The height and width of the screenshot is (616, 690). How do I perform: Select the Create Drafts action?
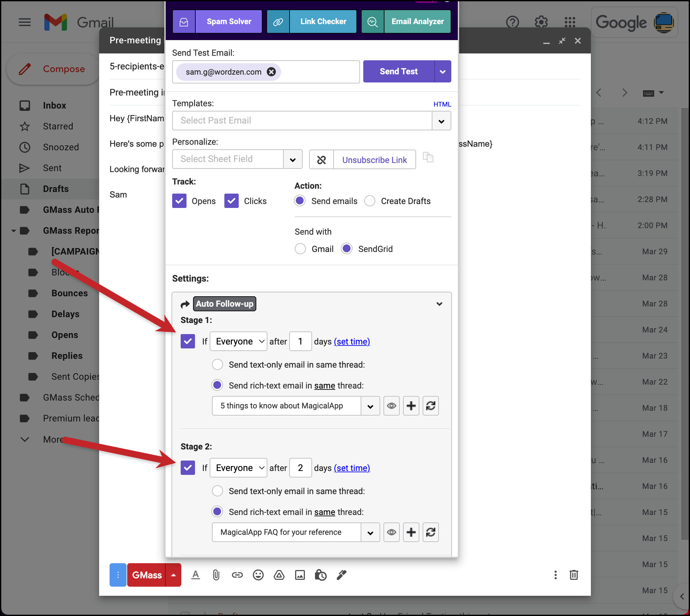[370, 201]
